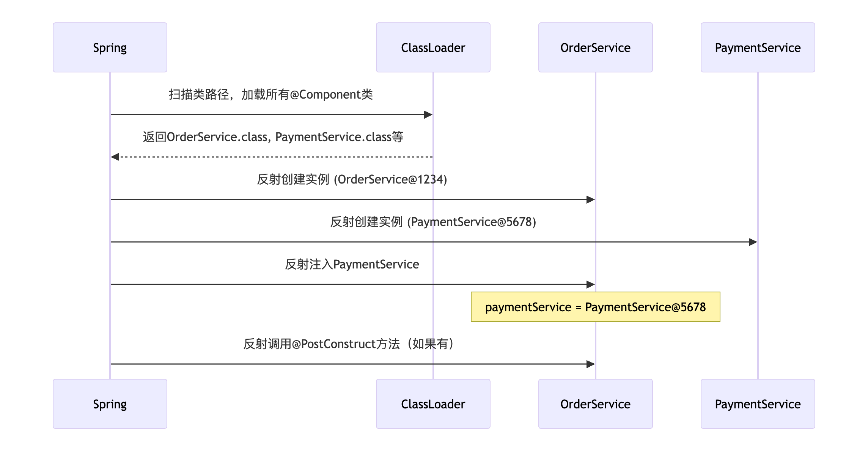Select the message '反射注入PaymentService'

(x=352, y=264)
